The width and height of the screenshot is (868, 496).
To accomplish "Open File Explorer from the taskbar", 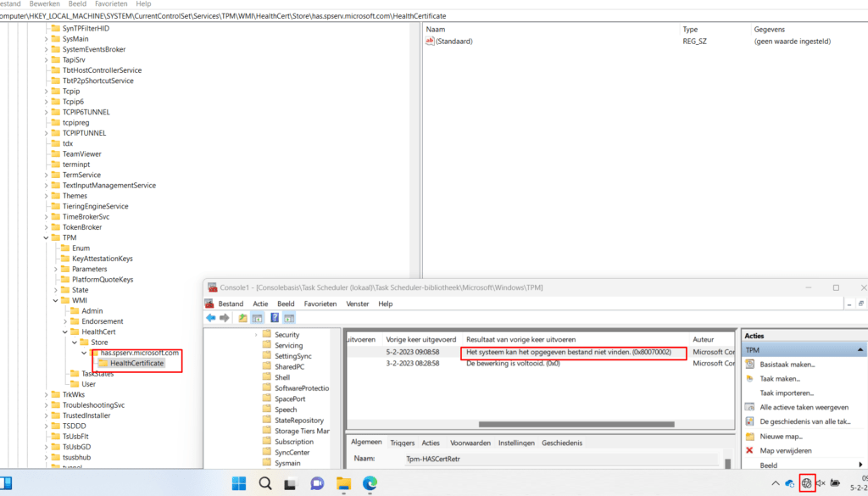I will click(344, 483).
